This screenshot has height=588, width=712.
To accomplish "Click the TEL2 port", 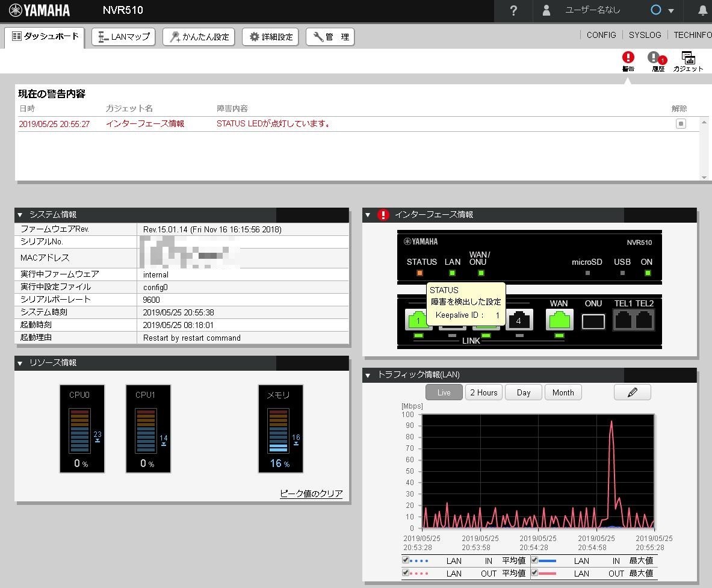I will (x=644, y=320).
